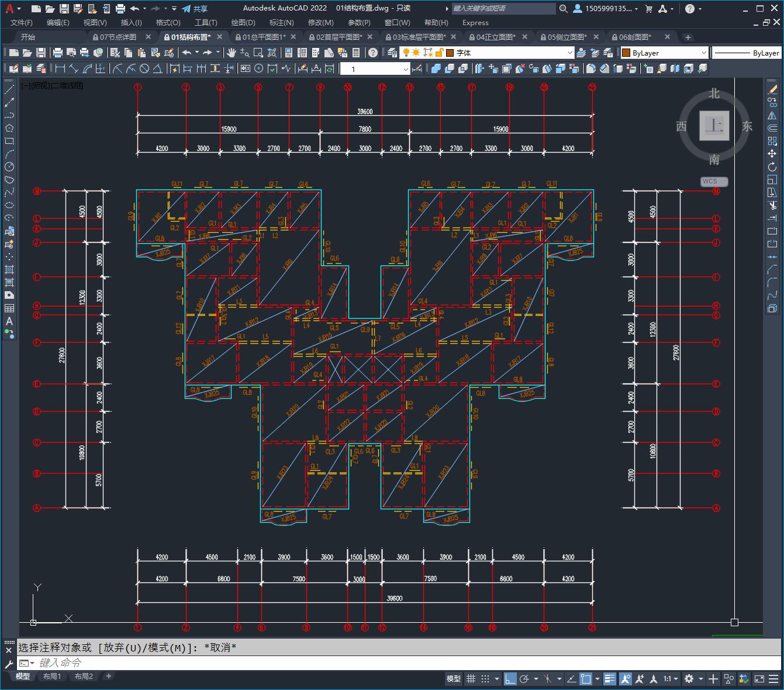Click the Layer Properties manager icon
This screenshot has width=784, height=690.
(392, 53)
